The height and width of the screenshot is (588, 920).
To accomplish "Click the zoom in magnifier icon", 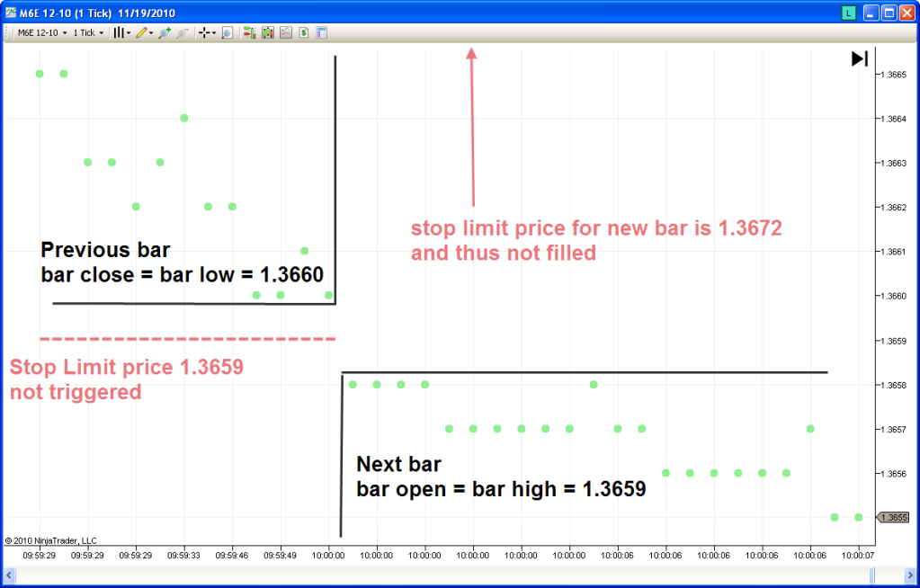I will click(165, 32).
